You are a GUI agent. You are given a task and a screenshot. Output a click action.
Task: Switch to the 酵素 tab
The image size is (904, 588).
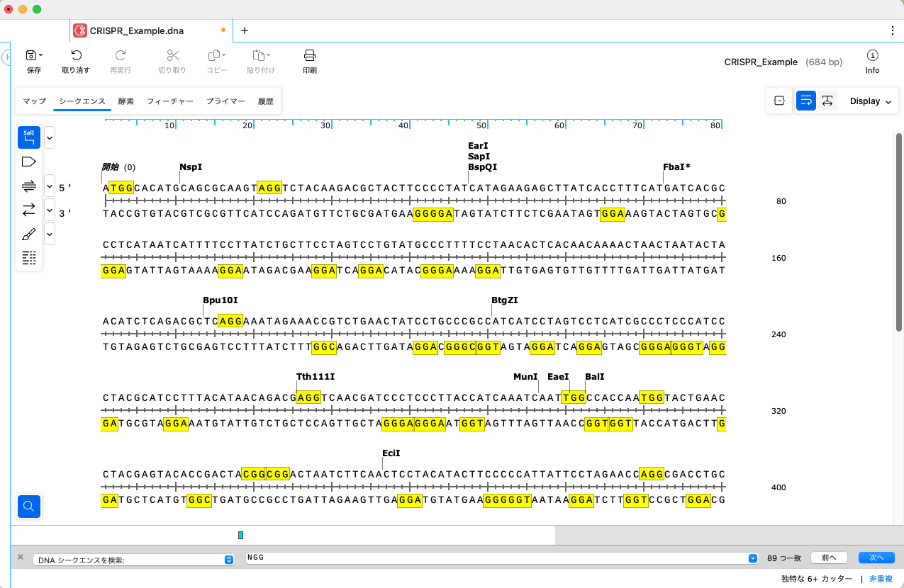tap(125, 101)
